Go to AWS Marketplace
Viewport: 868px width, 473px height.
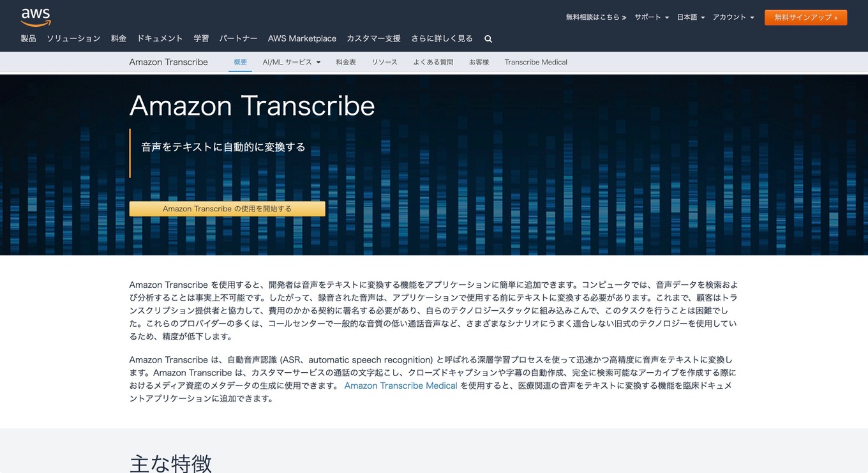(x=302, y=38)
